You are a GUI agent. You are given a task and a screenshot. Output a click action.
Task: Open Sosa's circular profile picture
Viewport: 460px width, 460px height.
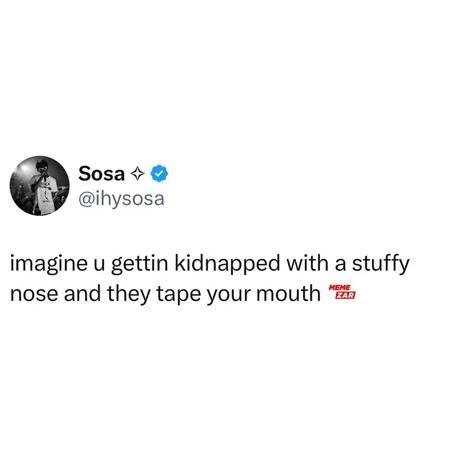pyautogui.click(x=39, y=186)
